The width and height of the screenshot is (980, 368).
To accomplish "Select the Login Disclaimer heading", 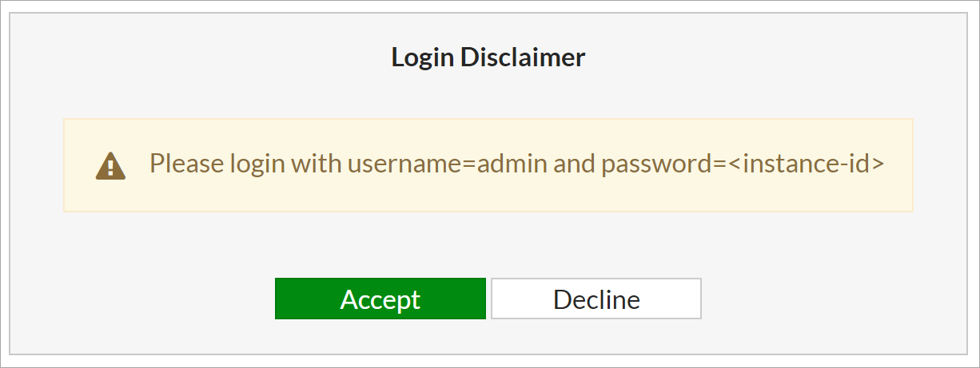I will 488,57.
